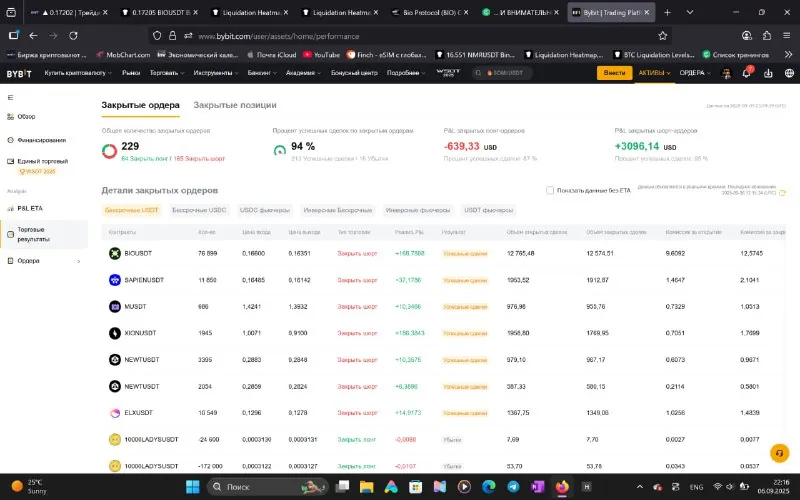Expand the Подробнее dropdown menu
The height and width of the screenshot is (500, 800).
tap(406, 73)
